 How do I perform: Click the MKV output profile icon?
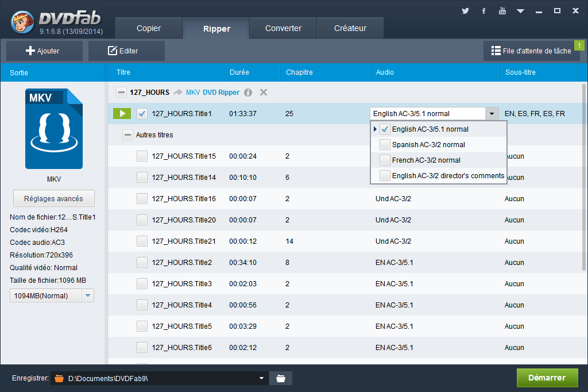click(54, 129)
